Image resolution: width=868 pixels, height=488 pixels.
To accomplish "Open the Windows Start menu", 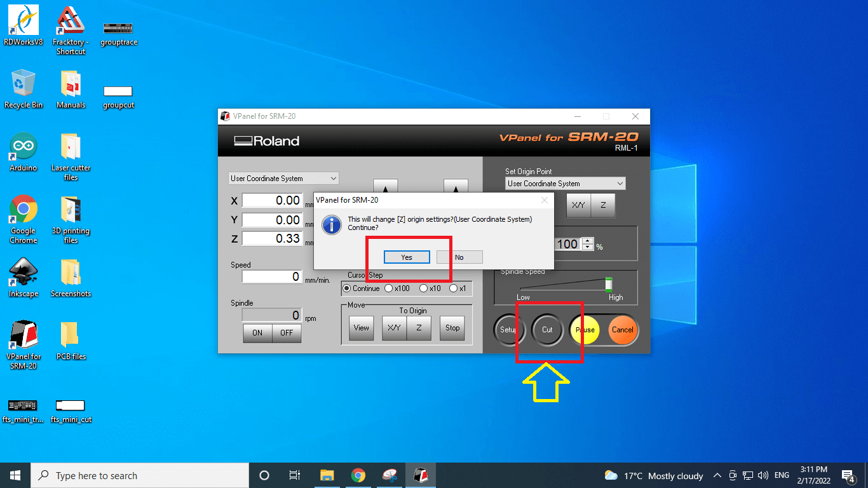I will coord(15,475).
